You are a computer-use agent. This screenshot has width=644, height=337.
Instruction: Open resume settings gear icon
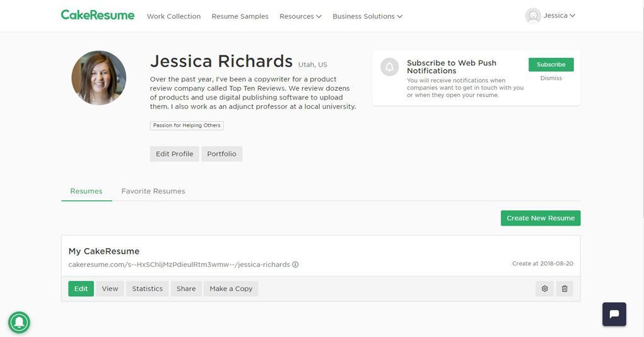544,288
